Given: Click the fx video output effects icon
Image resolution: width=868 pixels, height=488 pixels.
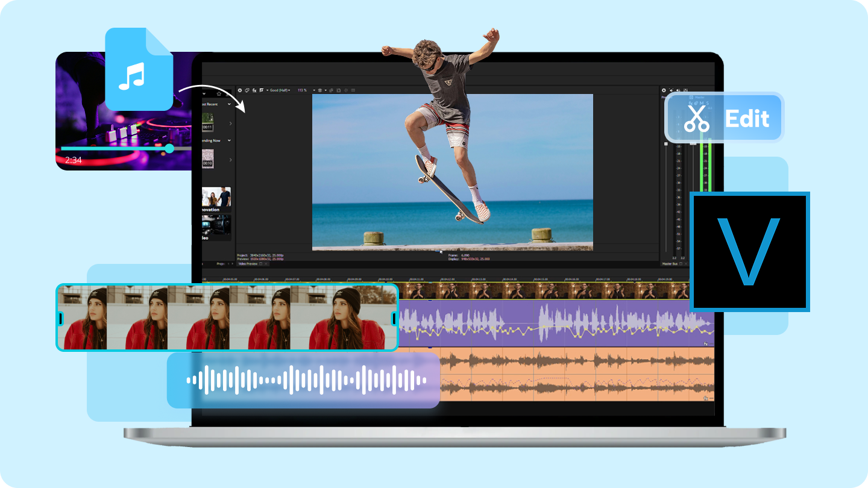Looking at the screenshot, I should (x=254, y=90).
